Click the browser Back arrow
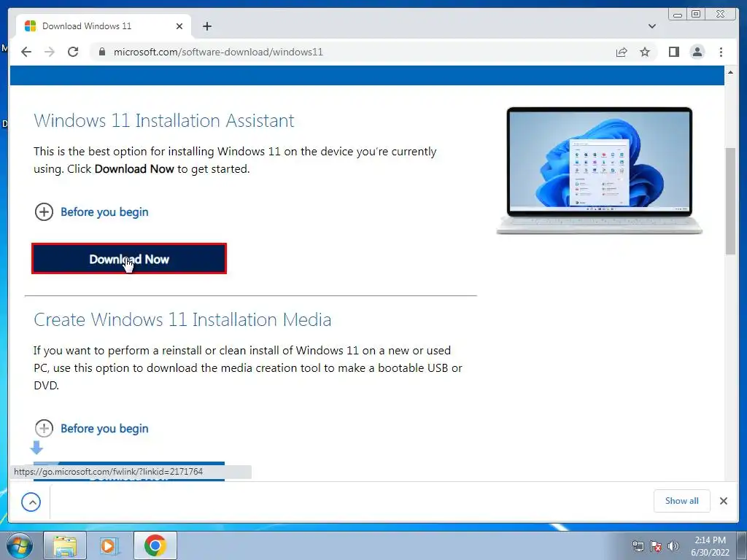Image resolution: width=747 pixels, height=560 pixels. click(26, 52)
